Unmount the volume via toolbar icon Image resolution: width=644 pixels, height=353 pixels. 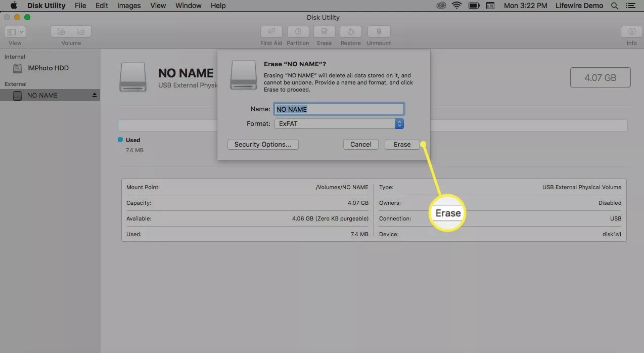(378, 32)
